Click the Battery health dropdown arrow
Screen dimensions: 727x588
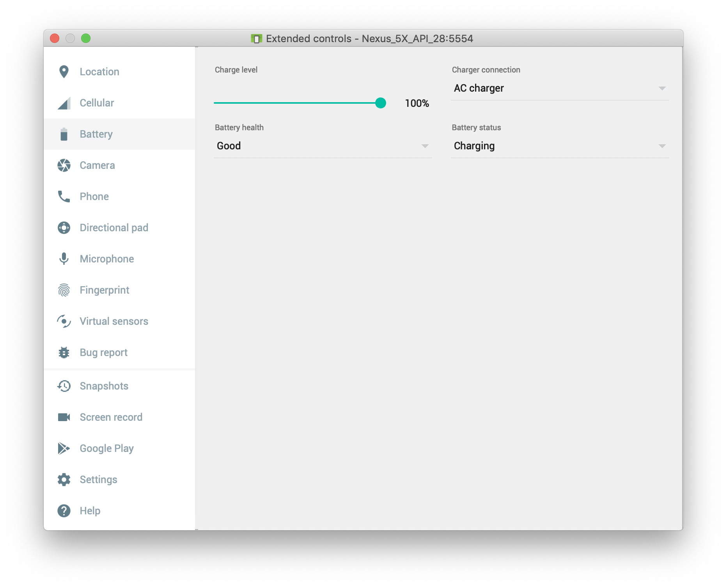click(425, 146)
